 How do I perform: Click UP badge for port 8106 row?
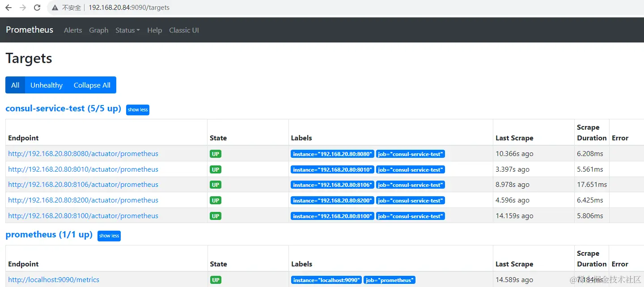tap(216, 185)
